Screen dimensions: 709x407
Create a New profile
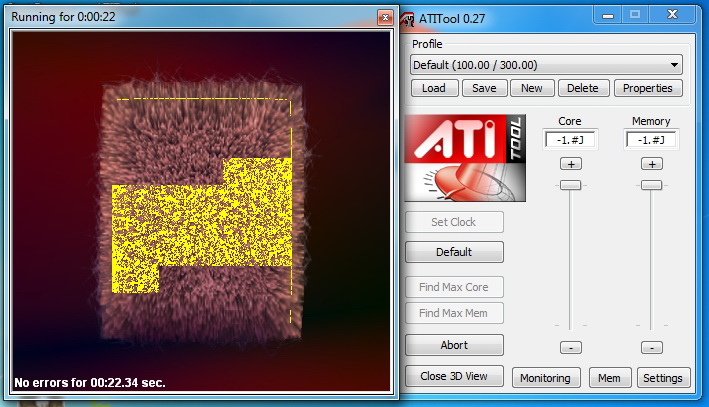tap(532, 88)
